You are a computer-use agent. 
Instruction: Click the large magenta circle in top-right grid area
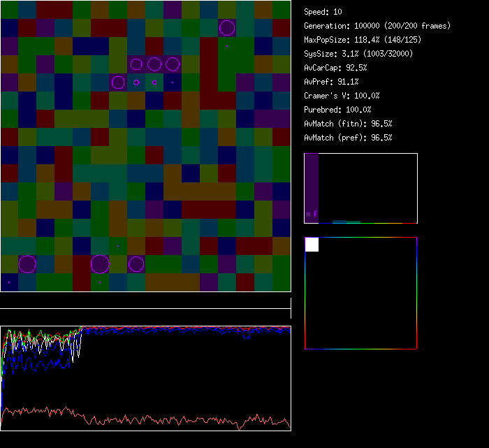click(x=226, y=28)
